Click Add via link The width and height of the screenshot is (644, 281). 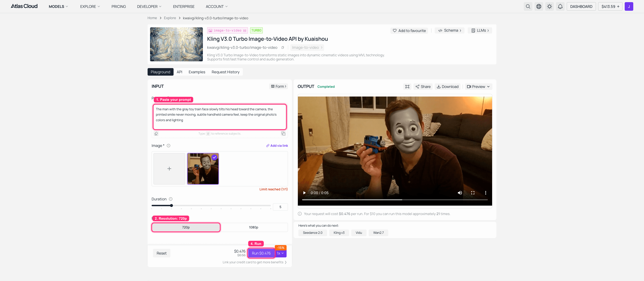(x=277, y=146)
